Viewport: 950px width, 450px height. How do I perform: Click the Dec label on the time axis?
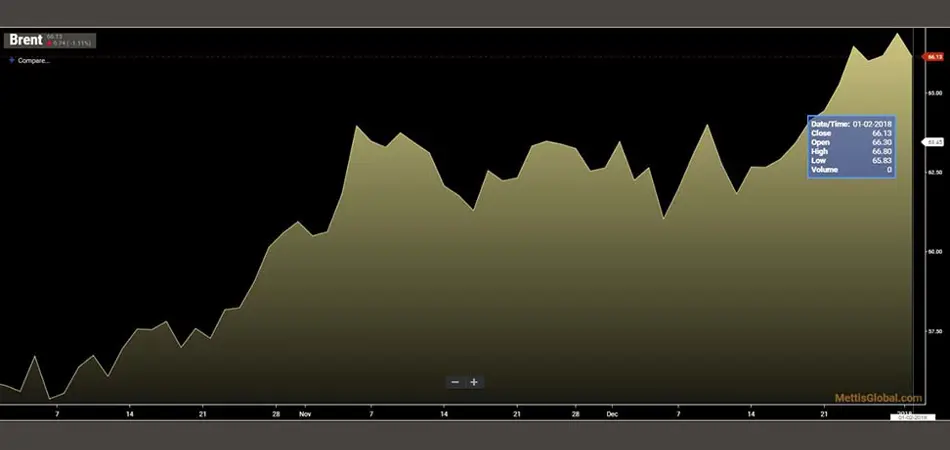(612, 412)
